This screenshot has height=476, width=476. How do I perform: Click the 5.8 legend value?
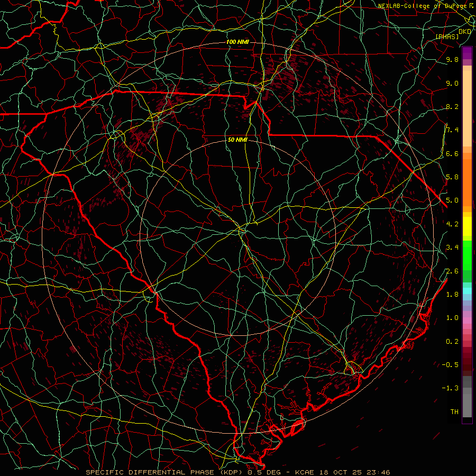click(452, 177)
